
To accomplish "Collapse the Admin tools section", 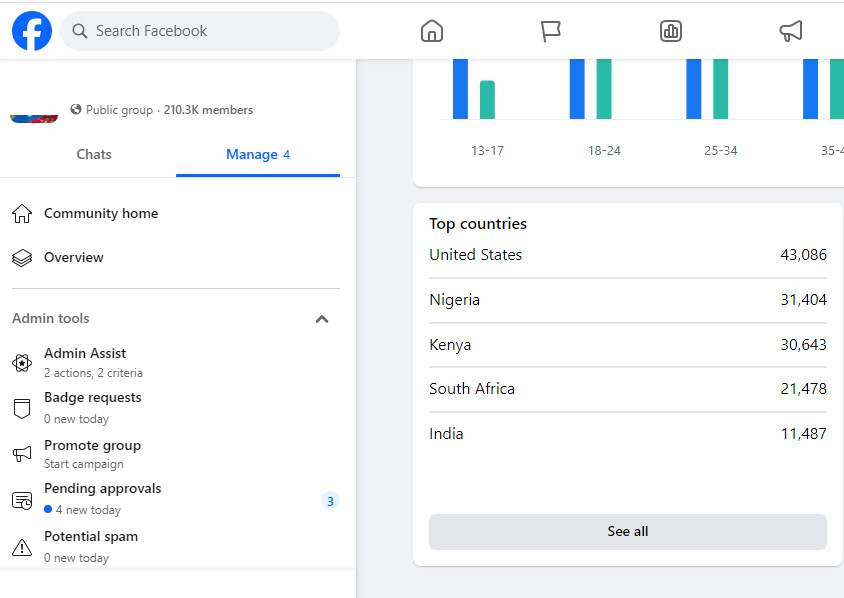I will (322, 319).
